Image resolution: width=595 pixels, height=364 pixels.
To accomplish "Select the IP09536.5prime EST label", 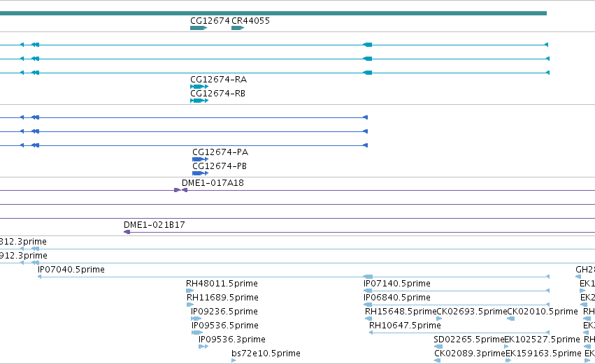I will point(225,326).
